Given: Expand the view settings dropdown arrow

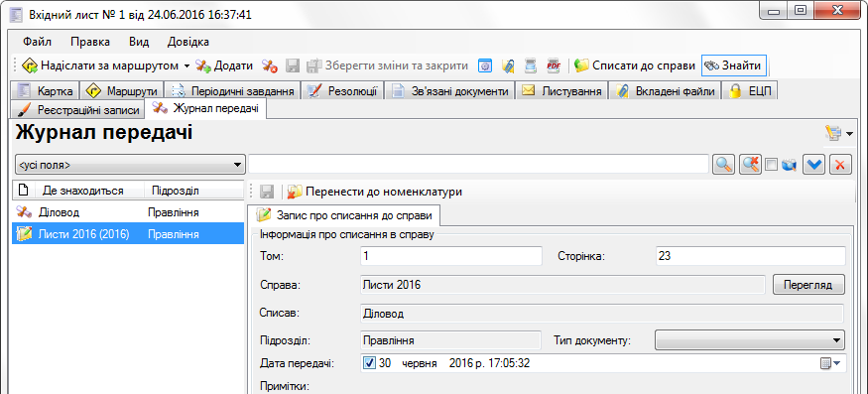Looking at the screenshot, I should pyautogui.click(x=849, y=134).
